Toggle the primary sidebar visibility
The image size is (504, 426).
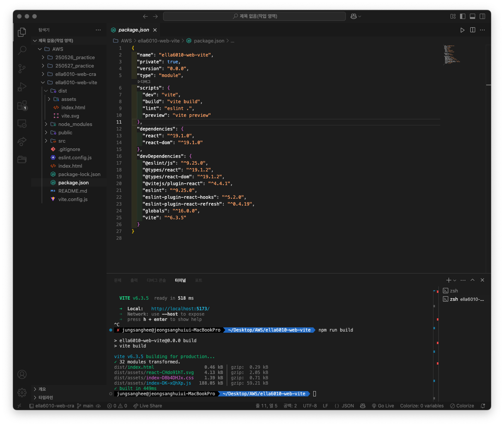463,16
